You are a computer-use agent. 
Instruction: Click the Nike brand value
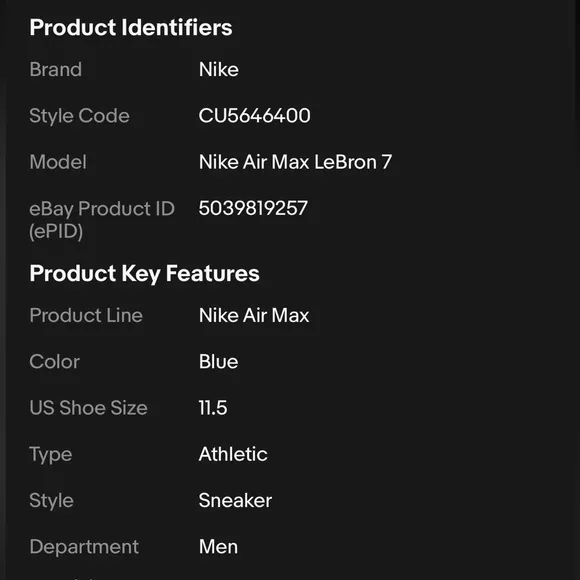click(x=219, y=70)
